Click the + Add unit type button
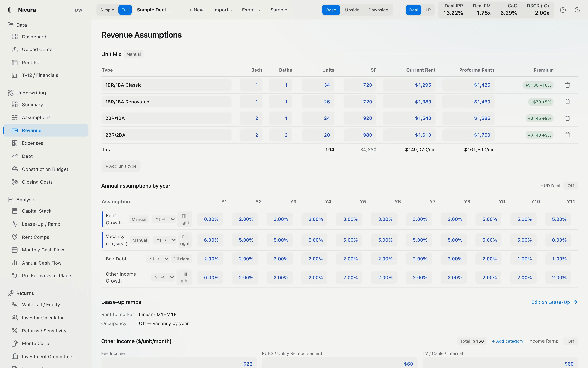The height and width of the screenshot is (368, 588). tap(121, 166)
